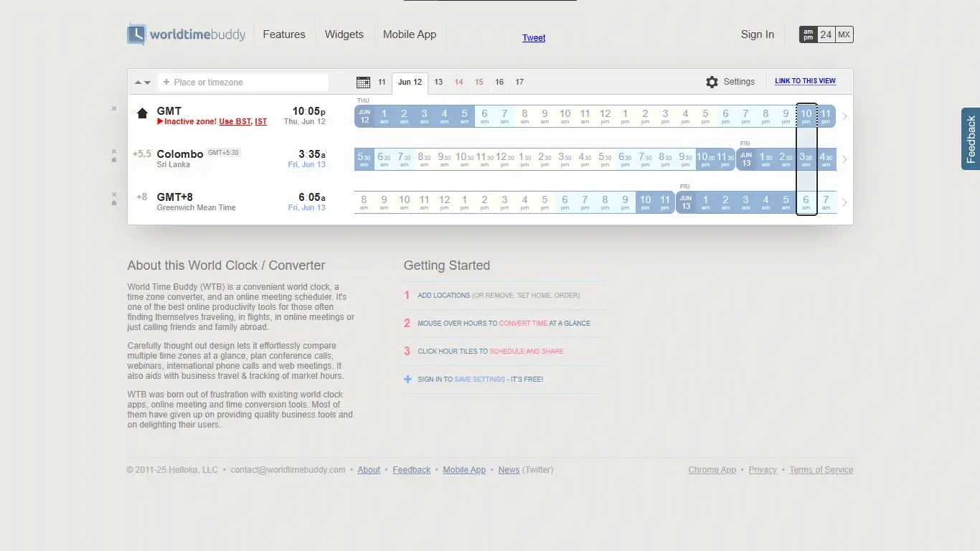980x551 pixels.
Task: Remove the GMT+8 row with its x icon
Action: point(114,194)
